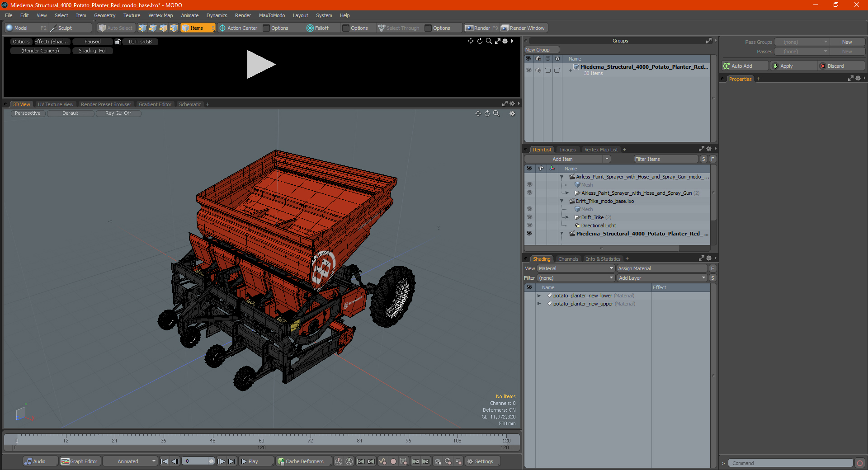The width and height of the screenshot is (868, 470).
Task: Open the Schematic tab
Action: point(190,104)
